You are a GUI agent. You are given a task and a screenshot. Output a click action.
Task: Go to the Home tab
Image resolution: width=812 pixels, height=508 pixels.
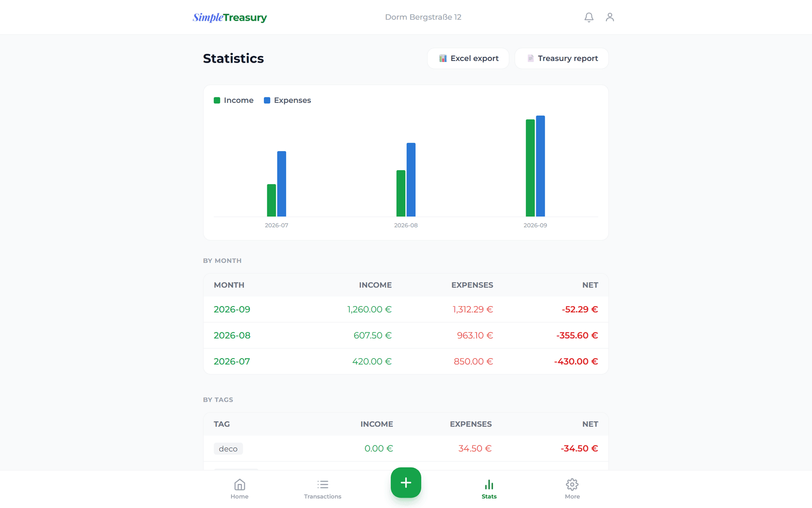point(239,489)
